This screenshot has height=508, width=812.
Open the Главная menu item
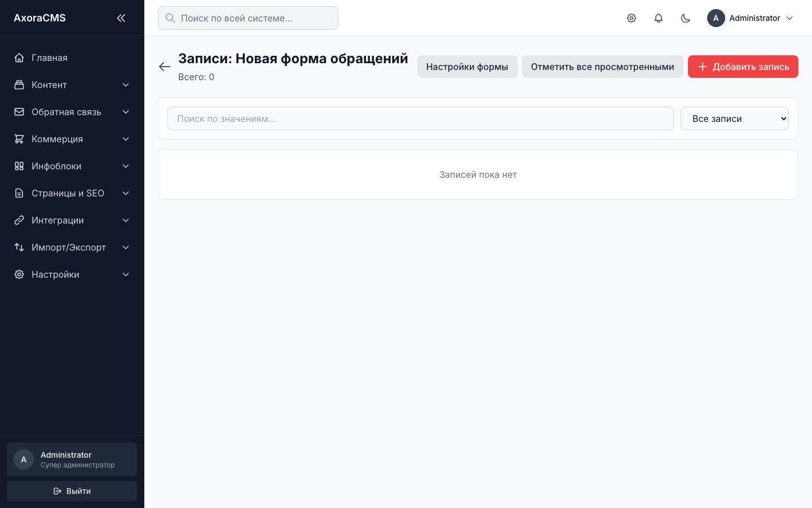click(x=72, y=58)
